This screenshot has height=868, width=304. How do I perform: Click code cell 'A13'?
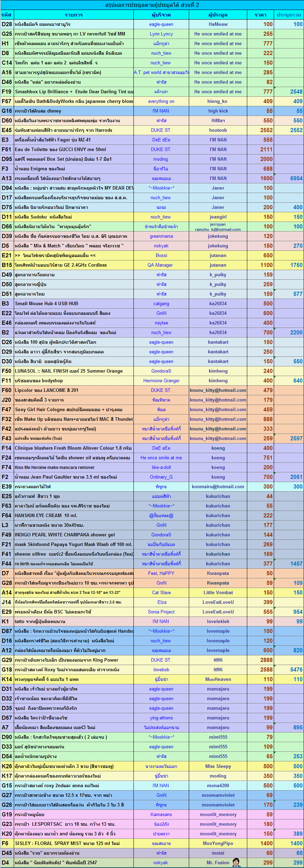[x=7, y=179]
